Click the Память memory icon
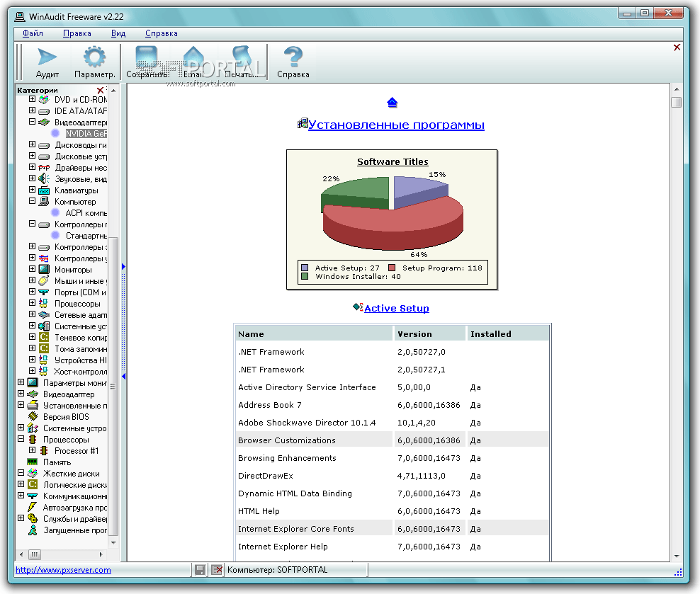 coord(32,462)
